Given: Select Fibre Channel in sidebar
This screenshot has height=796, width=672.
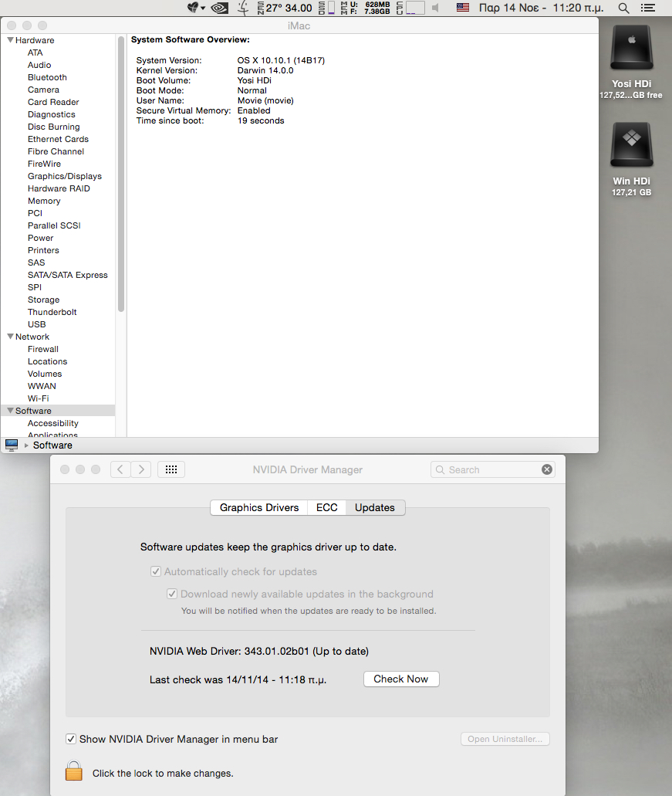Looking at the screenshot, I should (56, 151).
